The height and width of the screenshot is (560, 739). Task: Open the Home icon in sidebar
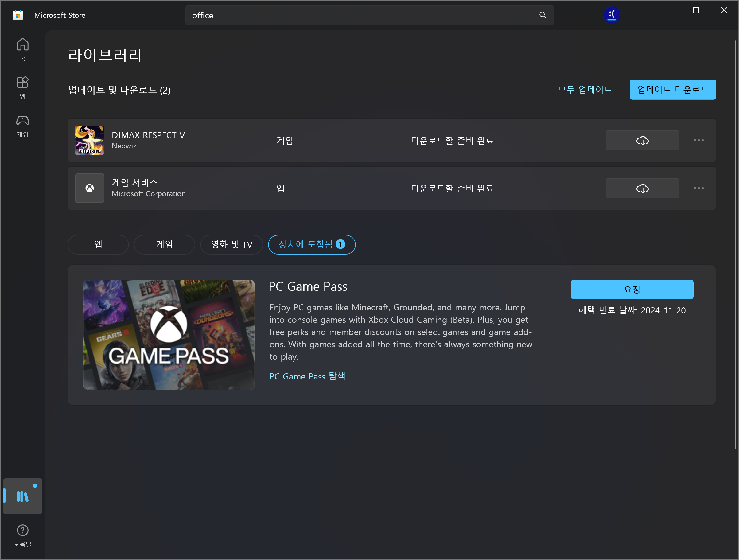pyautogui.click(x=22, y=49)
